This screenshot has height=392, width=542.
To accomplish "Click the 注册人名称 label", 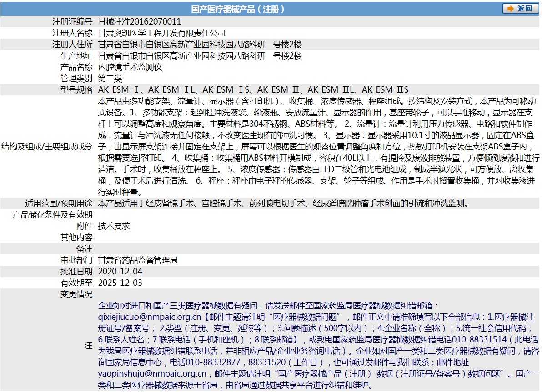I will coord(73,33).
